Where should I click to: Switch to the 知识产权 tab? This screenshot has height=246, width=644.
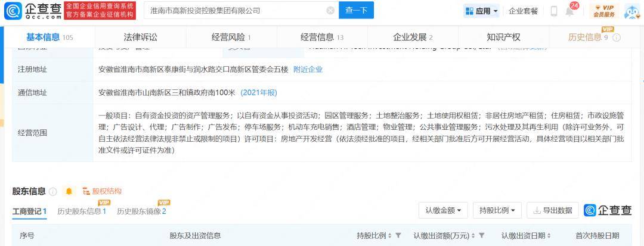point(503,37)
